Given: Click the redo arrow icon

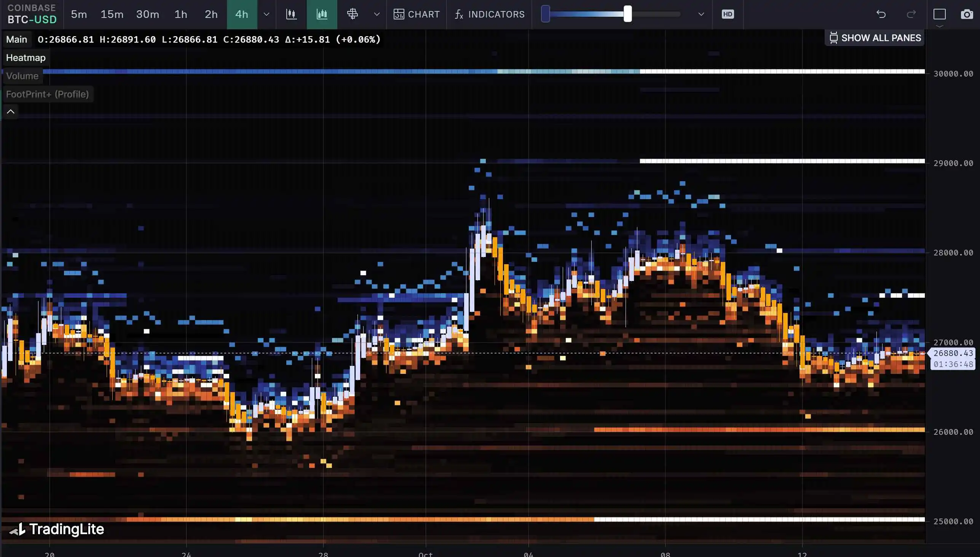Looking at the screenshot, I should (x=911, y=14).
